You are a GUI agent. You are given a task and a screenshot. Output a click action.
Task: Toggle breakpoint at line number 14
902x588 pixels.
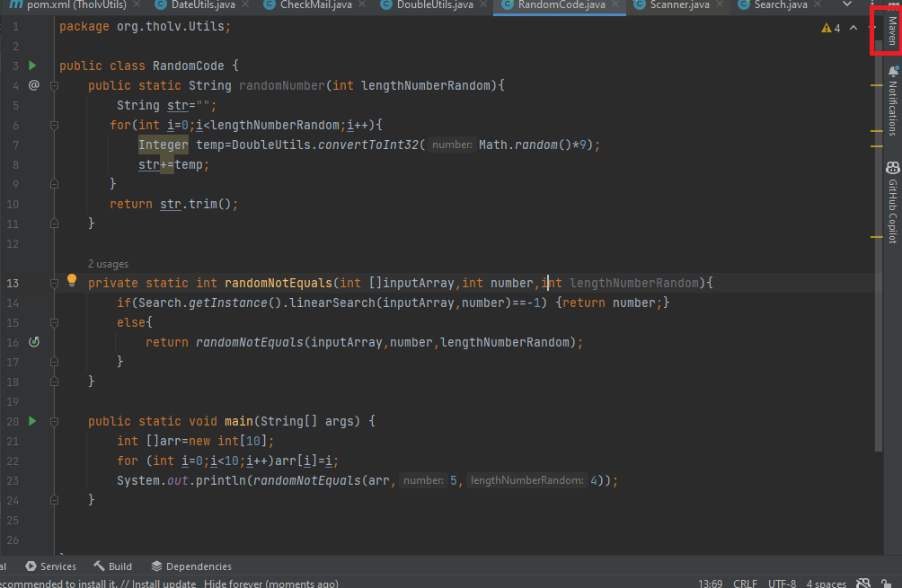click(13, 303)
